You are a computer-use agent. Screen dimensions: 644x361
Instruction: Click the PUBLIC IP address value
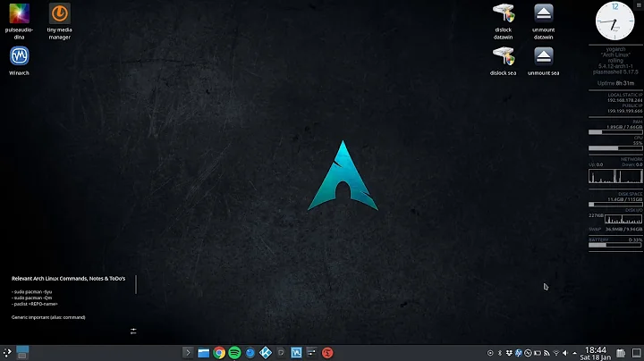pyautogui.click(x=624, y=111)
